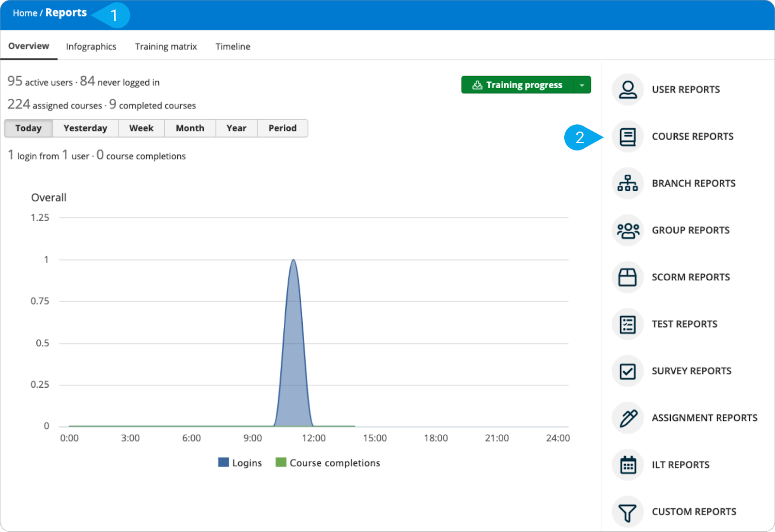
Task: Click the Custom Reports funnel icon
Action: (x=628, y=512)
